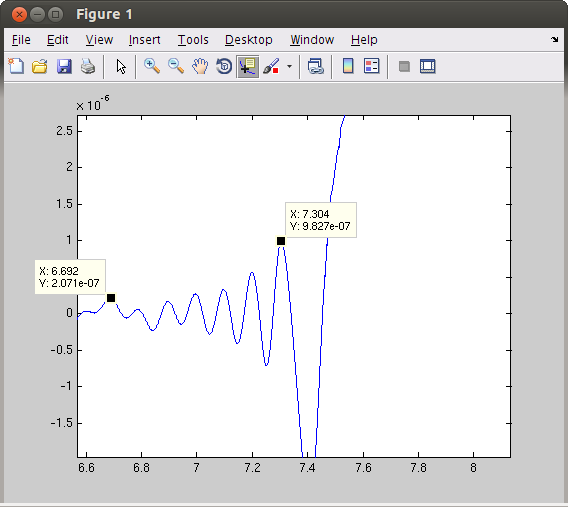This screenshot has height=507, width=568.
Task: Show plot tools and dock figure
Action: click(x=428, y=66)
